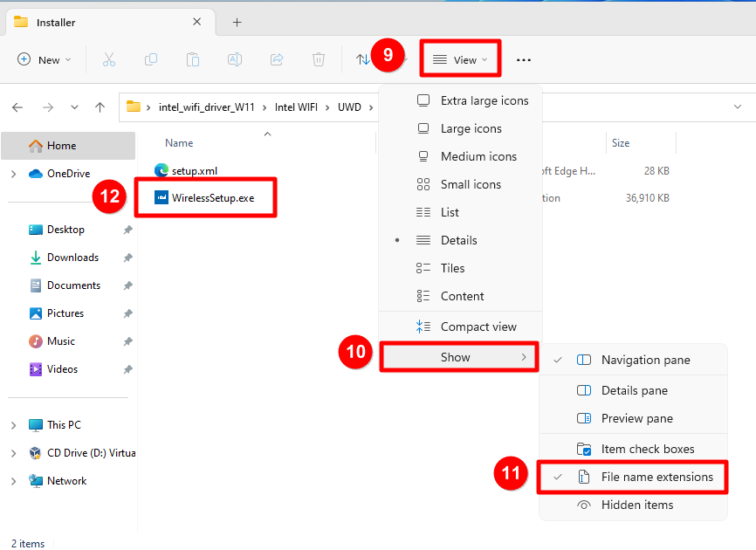Viewport: 756px width, 550px height.
Task: Add a new tab with plus button
Action: (x=237, y=22)
